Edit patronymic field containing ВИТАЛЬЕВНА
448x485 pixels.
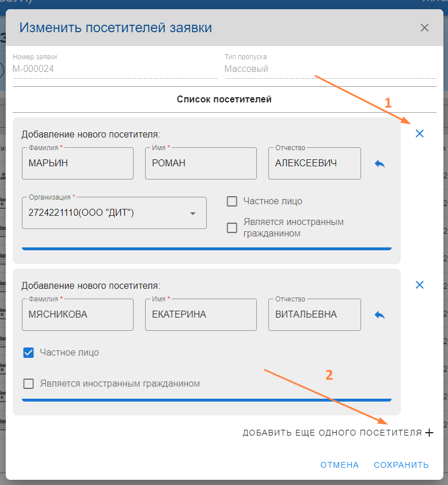[x=314, y=315]
